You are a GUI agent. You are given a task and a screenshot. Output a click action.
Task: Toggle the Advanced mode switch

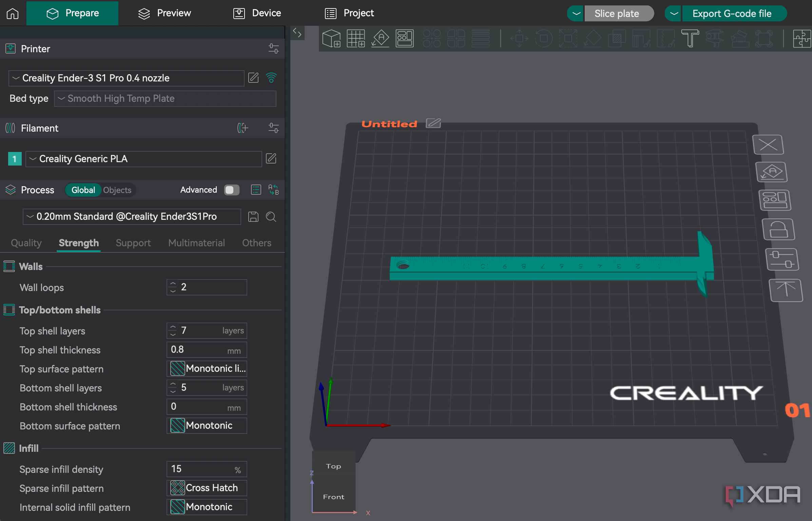tap(232, 190)
